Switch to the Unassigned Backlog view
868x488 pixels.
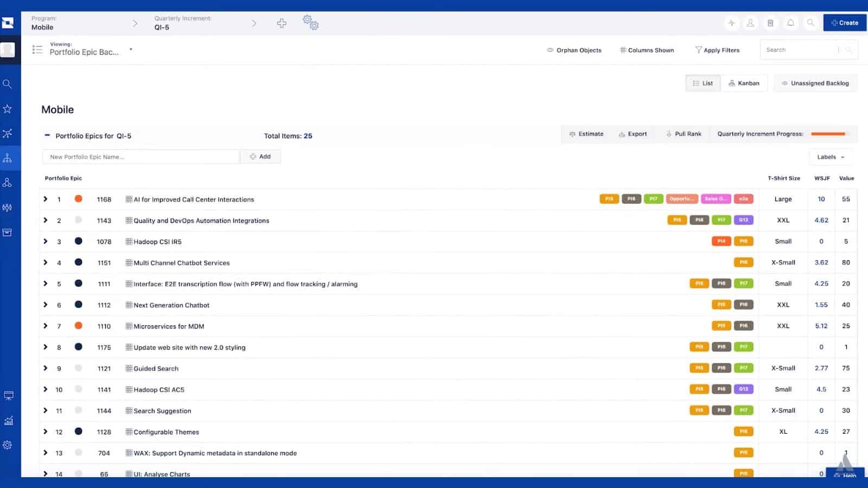point(815,83)
